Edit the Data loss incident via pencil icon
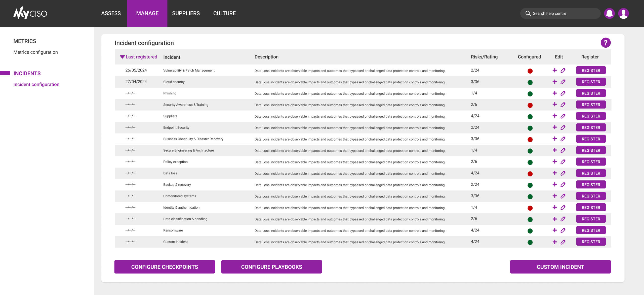This screenshot has width=644, height=295. tap(563, 173)
